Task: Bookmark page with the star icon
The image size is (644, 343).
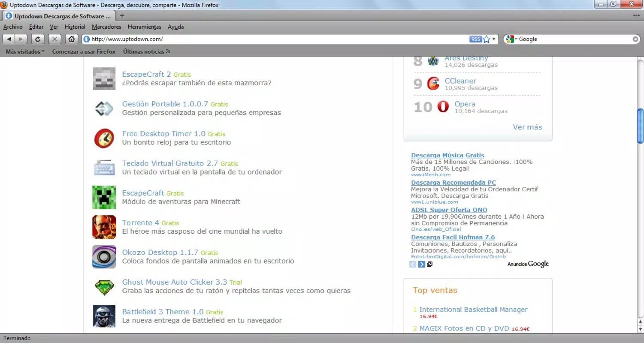Action: pyautogui.click(x=487, y=39)
